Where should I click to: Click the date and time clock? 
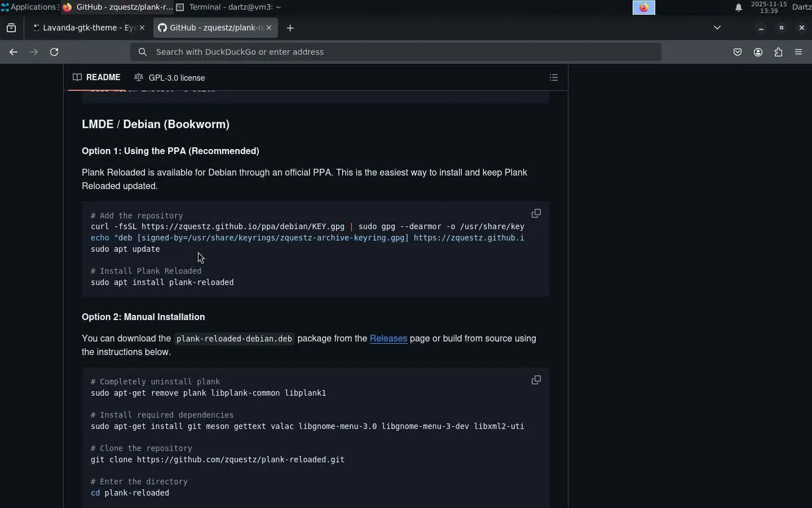pyautogui.click(x=769, y=7)
